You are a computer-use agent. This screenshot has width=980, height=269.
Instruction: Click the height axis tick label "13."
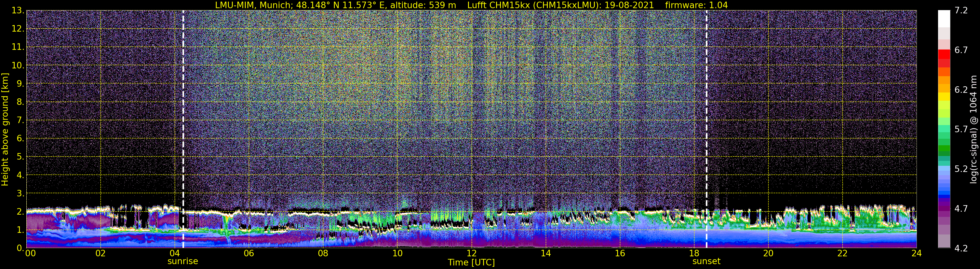18,10
